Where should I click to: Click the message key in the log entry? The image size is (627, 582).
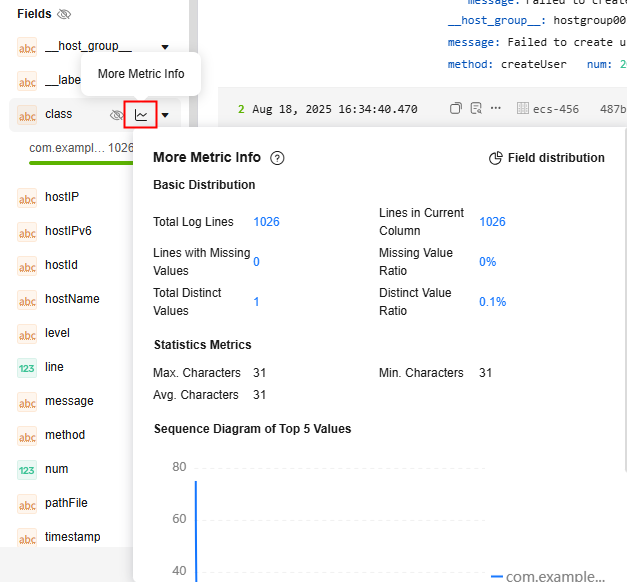(473, 42)
